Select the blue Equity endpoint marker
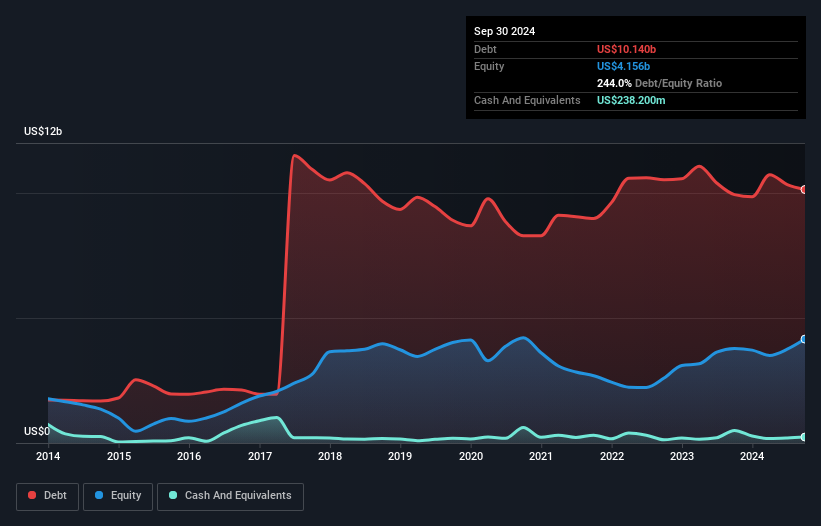Screen dimensions: 821x526 click(804, 339)
